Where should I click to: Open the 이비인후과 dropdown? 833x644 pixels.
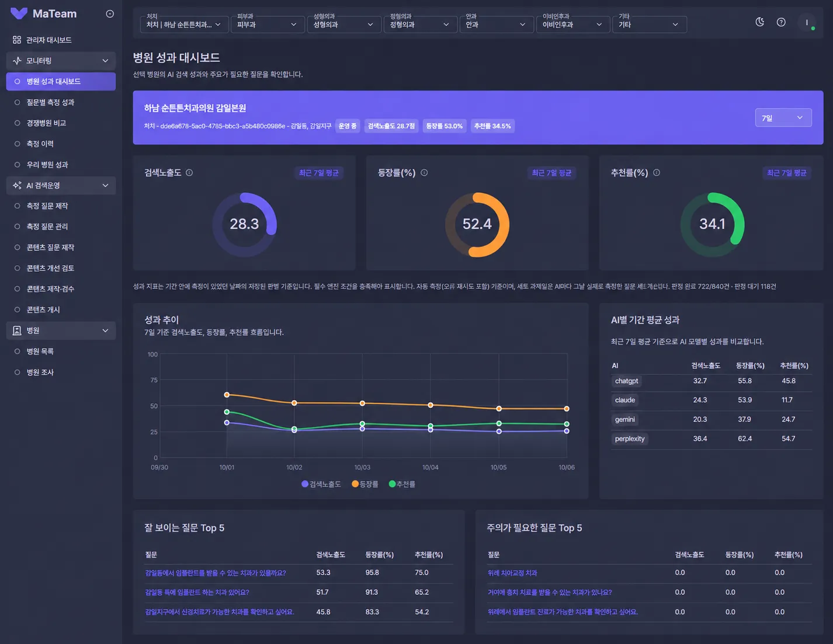point(572,25)
